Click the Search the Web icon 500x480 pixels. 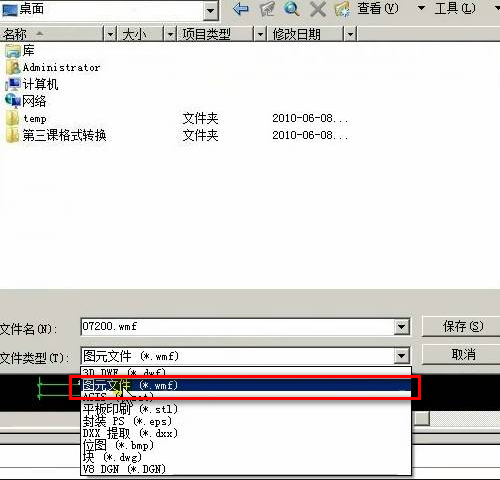292,9
